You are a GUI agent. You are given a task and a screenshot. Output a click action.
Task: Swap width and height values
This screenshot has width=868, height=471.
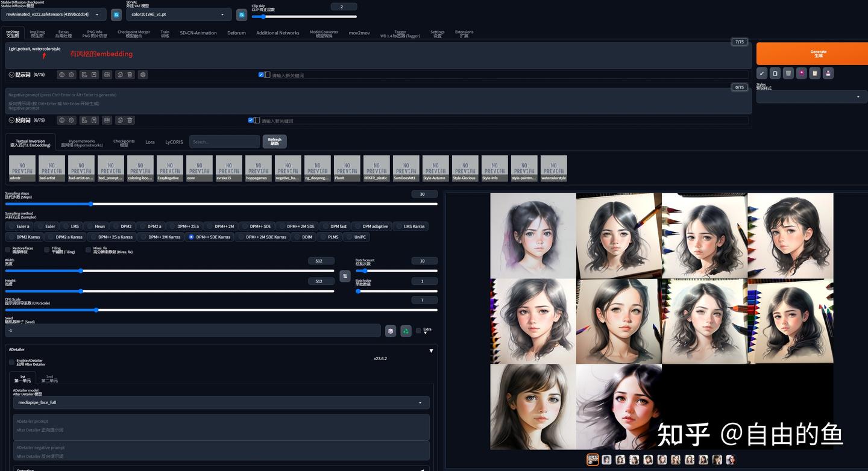click(x=345, y=276)
